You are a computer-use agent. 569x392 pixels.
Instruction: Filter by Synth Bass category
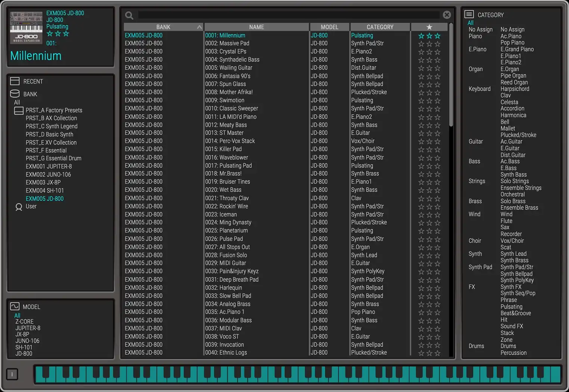point(513,175)
